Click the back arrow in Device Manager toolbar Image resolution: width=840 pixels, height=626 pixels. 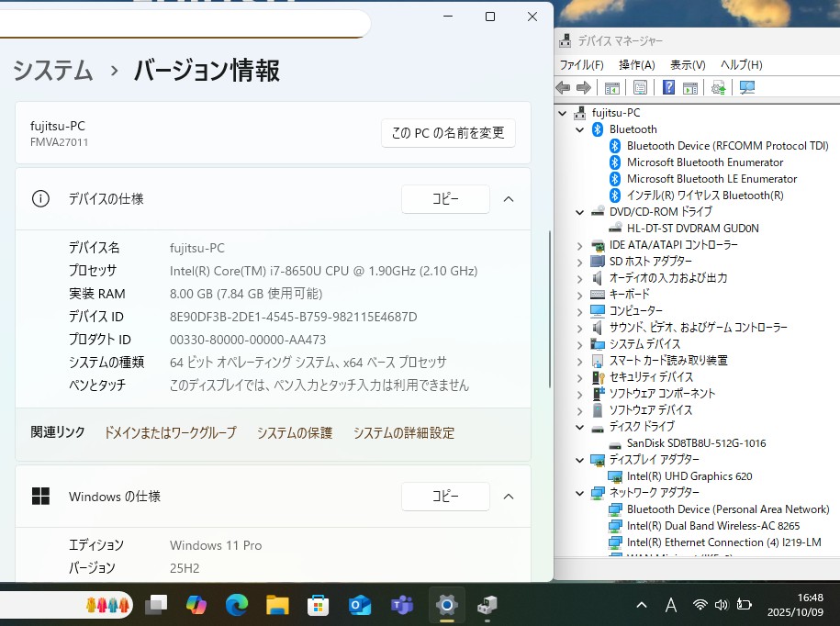tap(564, 88)
